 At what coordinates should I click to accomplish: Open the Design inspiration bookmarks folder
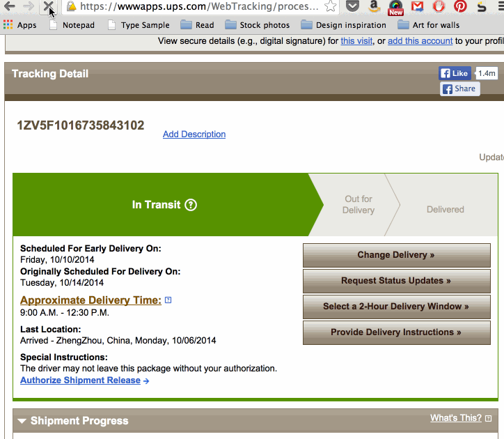tap(343, 25)
